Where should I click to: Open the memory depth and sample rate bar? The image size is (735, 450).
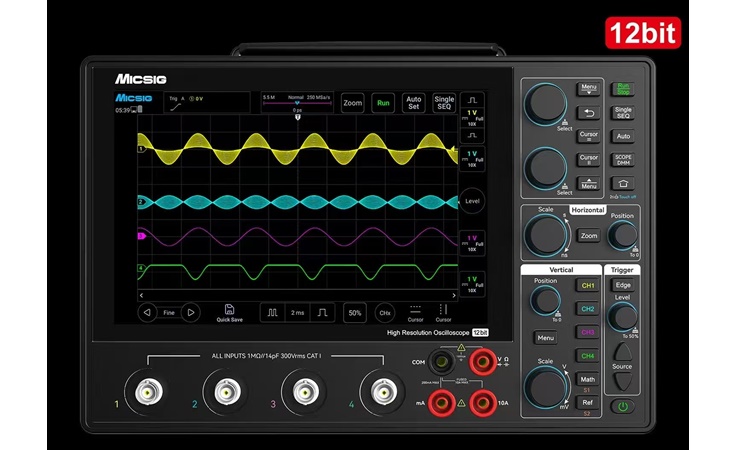coord(297,102)
